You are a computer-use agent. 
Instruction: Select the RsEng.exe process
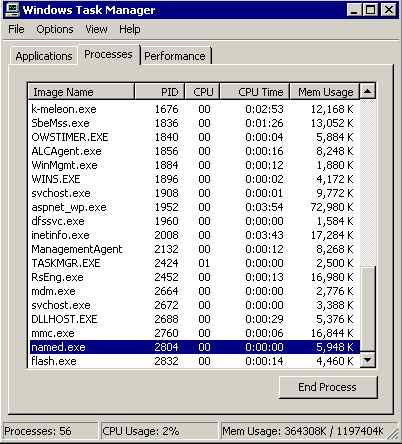(194, 277)
